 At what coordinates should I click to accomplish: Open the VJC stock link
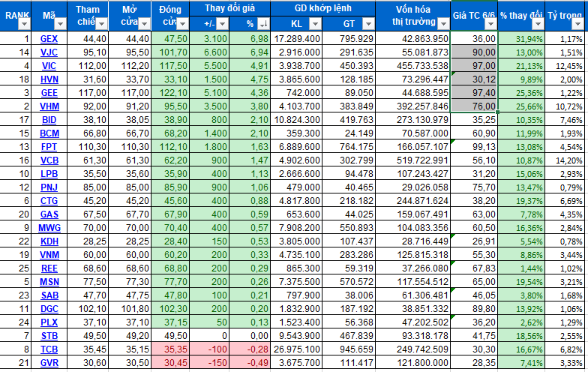49,52
